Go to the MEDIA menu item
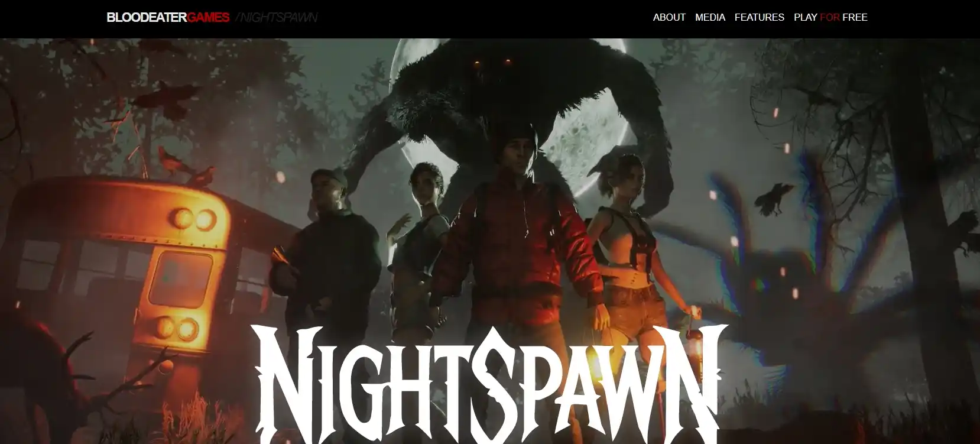Screen dimensions: 980x444 click(x=710, y=17)
